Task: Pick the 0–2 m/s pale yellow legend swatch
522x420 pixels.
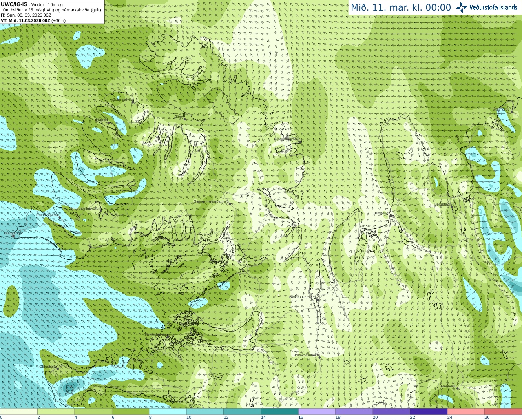Action: point(19,411)
